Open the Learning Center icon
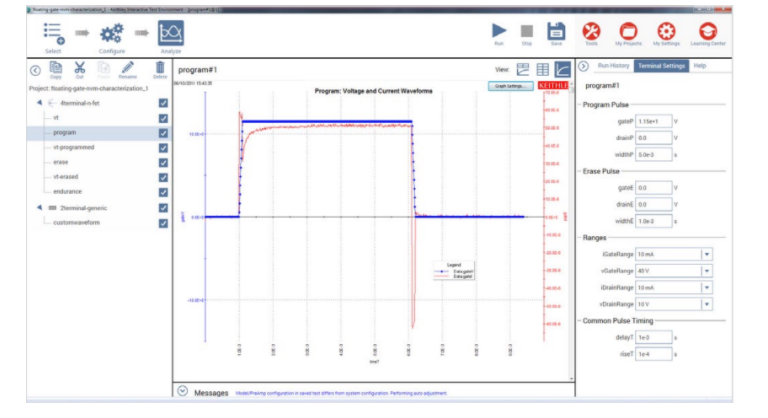Image resolution: width=768 pixels, height=418 pixels. point(708,31)
